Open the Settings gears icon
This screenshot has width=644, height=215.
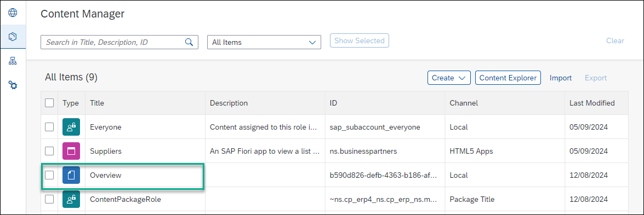(13, 85)
